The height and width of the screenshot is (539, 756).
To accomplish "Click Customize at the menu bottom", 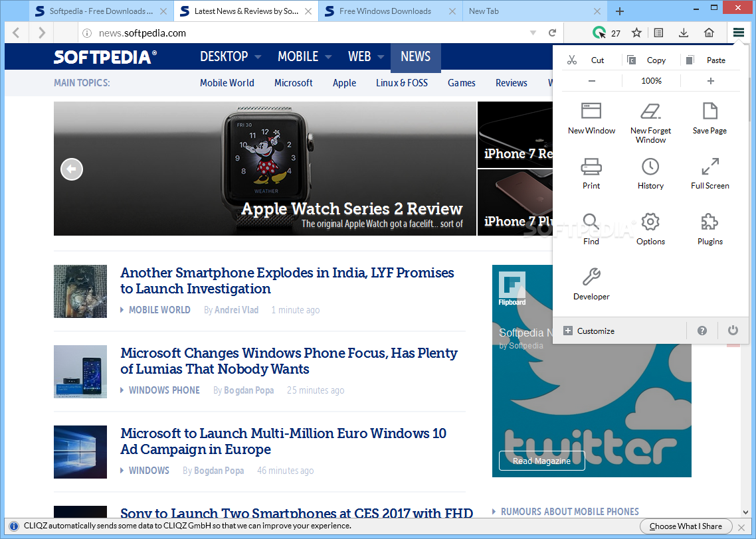I will 589,331.
